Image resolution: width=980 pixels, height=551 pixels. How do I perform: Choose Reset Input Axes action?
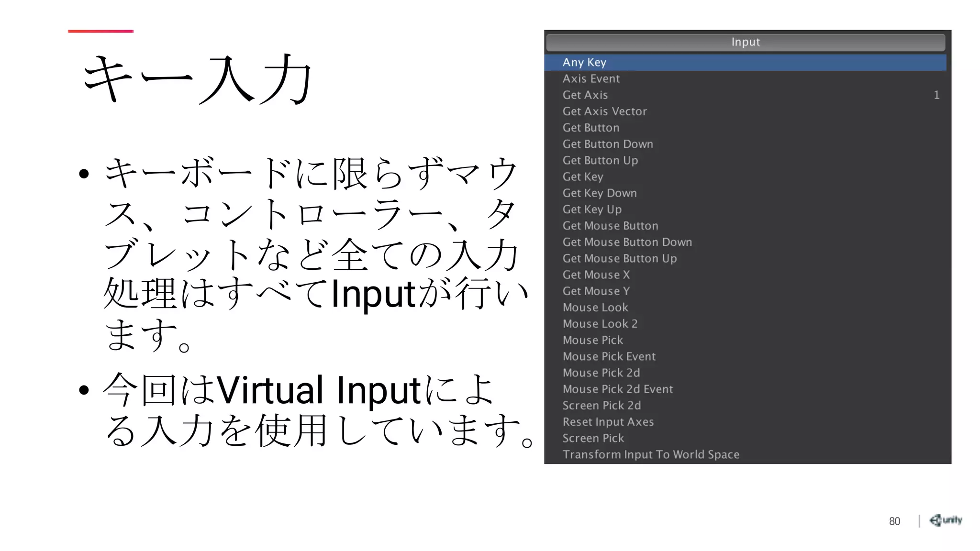pos(608,422)
